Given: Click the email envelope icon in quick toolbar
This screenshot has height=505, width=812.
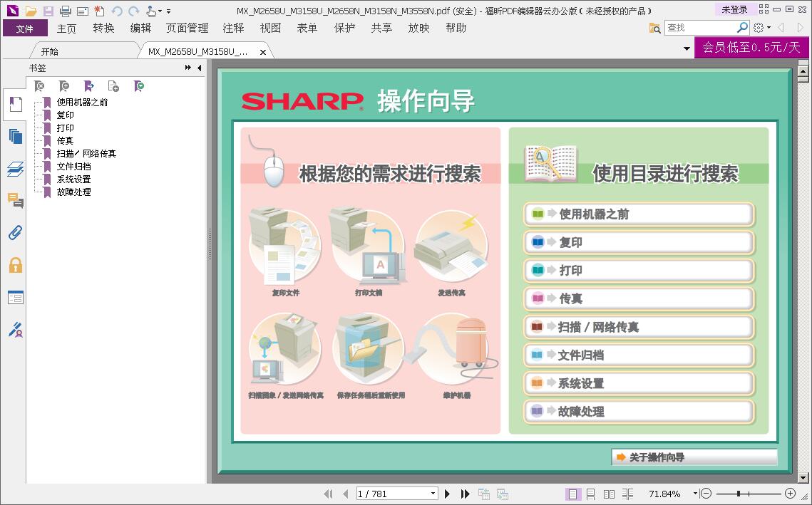Looking at the screenshot, I should tap(82, 11).
